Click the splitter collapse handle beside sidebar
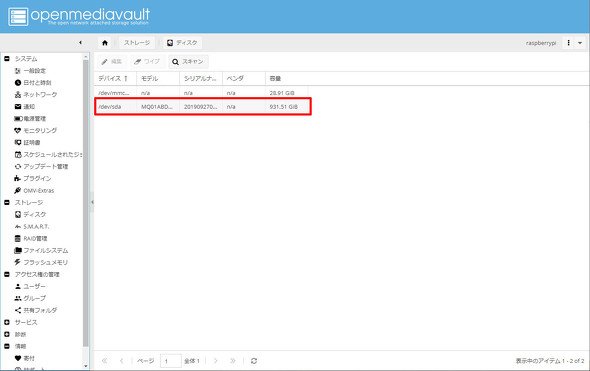 92,202
